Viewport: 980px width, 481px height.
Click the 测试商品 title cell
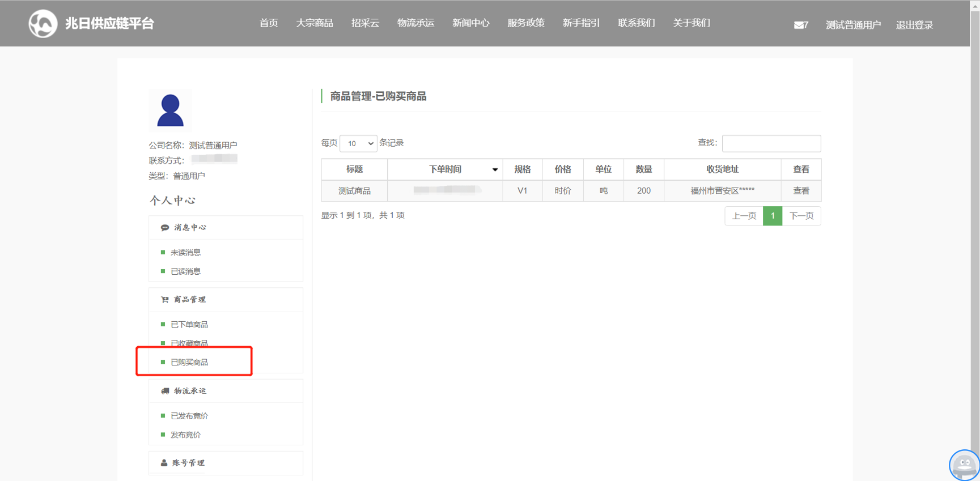click(x=354, y=191)
